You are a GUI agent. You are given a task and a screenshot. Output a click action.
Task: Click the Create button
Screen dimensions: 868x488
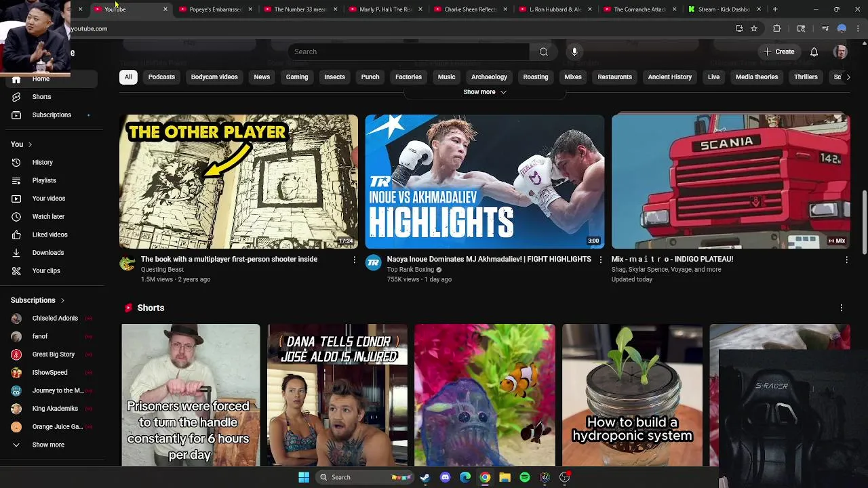[x=778, y=52]
